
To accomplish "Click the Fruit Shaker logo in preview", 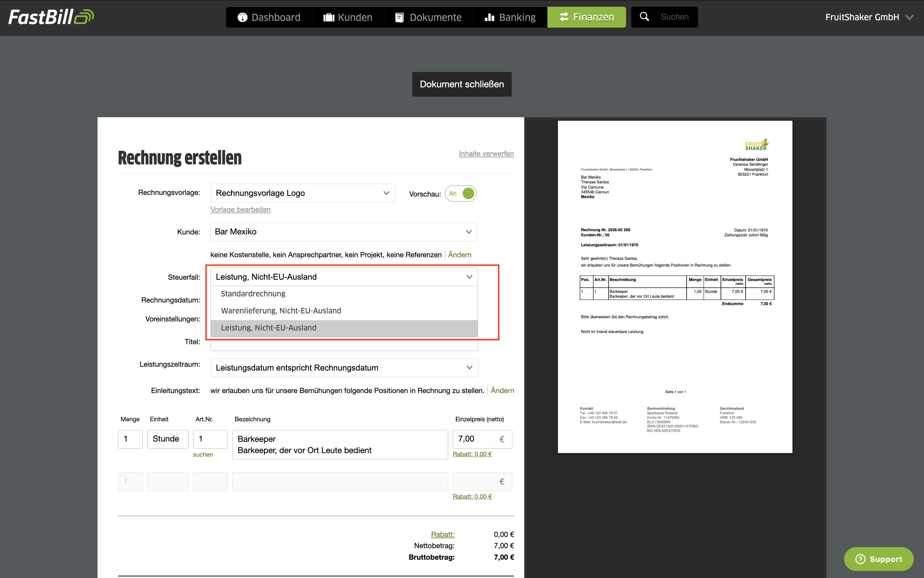I will pyautogui.click(x=757, y=144).
